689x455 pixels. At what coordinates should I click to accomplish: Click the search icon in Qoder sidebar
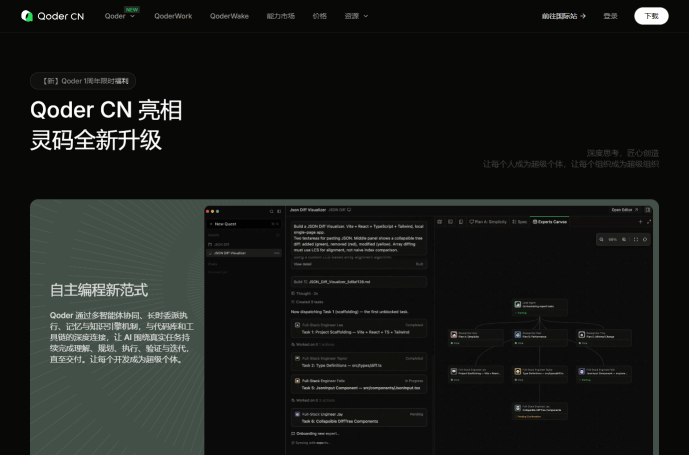(x=272, y=211)
